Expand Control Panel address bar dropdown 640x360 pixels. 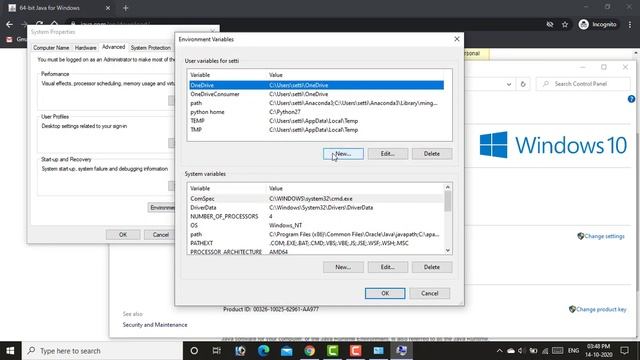509,84
